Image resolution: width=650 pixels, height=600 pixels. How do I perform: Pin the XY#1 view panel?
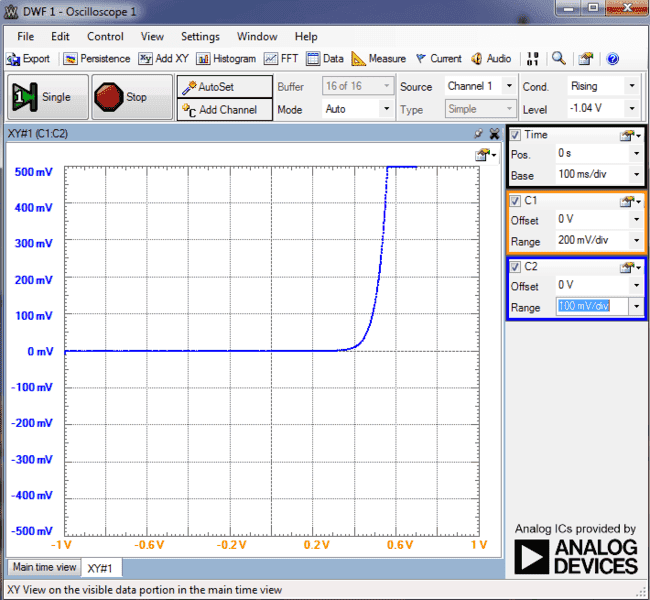pos(478,133)
